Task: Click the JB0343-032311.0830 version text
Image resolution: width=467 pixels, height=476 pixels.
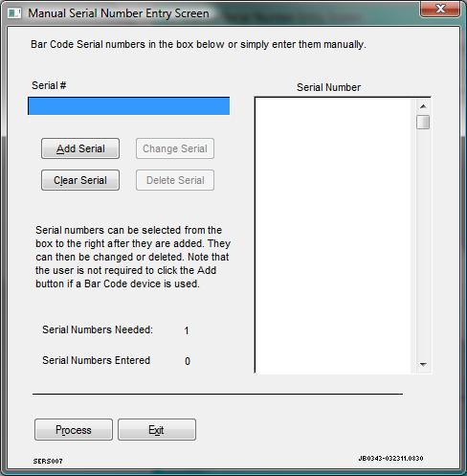Action: point(390,459)
